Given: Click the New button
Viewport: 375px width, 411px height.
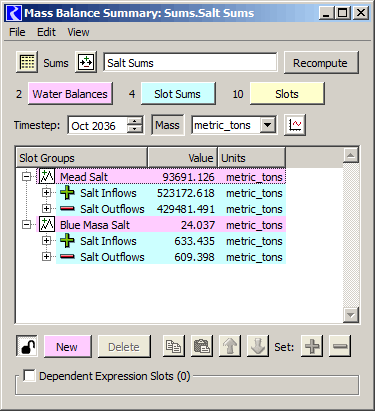Looking at the screenshot, I should [x=67, y=347].
